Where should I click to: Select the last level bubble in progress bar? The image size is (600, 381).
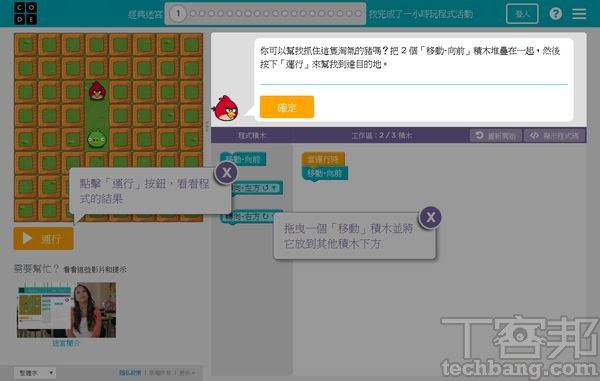tap(358, 14)
